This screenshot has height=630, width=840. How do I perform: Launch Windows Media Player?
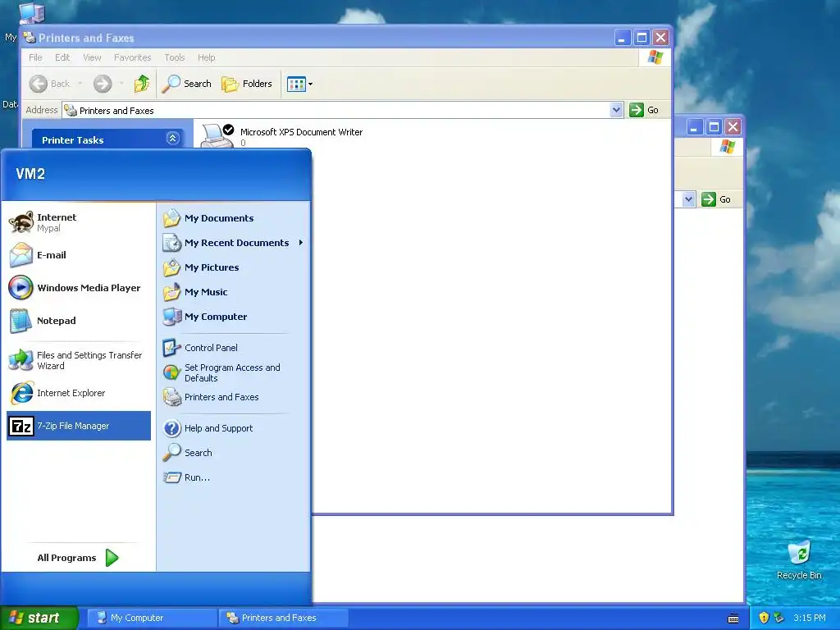[78, 288]
